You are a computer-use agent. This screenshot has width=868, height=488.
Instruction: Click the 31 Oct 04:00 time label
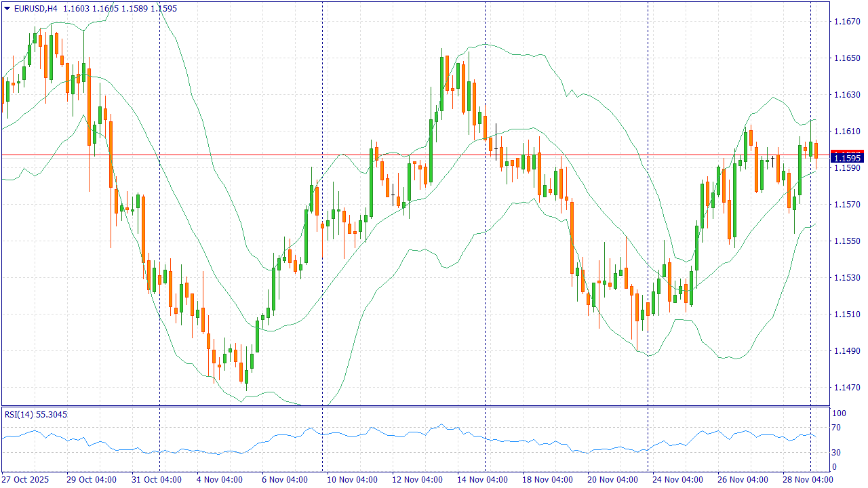click(157, 480)
